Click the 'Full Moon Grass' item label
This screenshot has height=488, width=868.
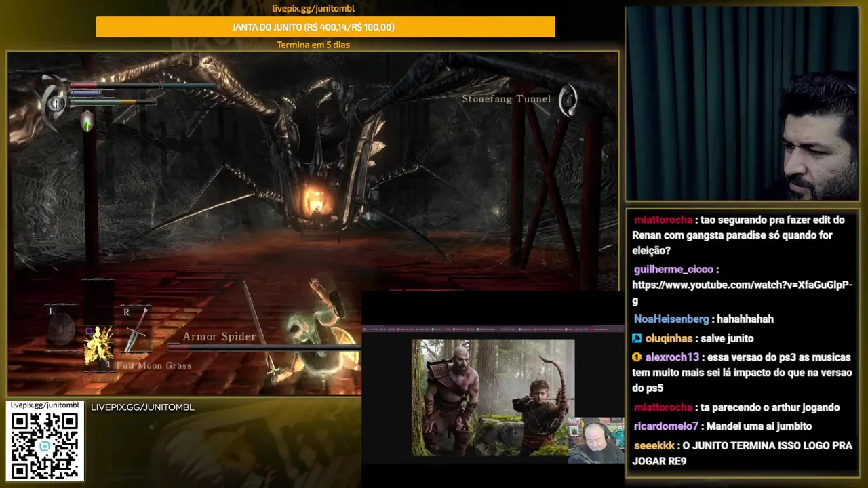[x=154, y=365]
